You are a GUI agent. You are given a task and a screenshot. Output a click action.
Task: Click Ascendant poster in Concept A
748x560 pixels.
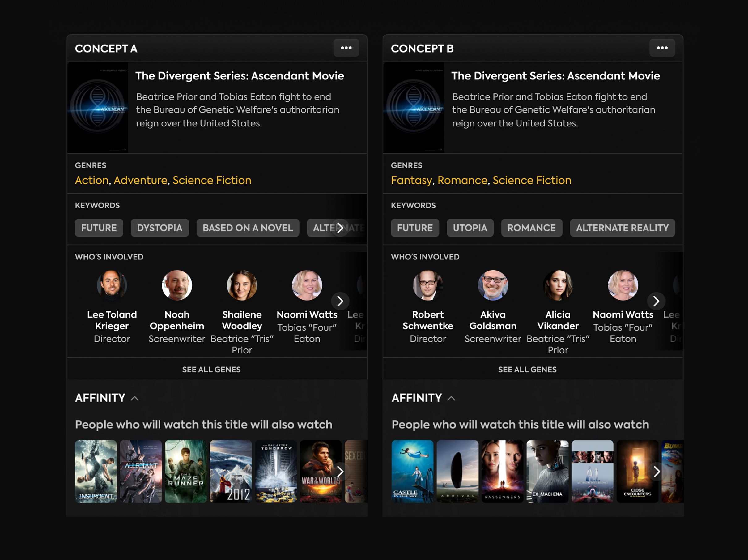pos(98,107)
